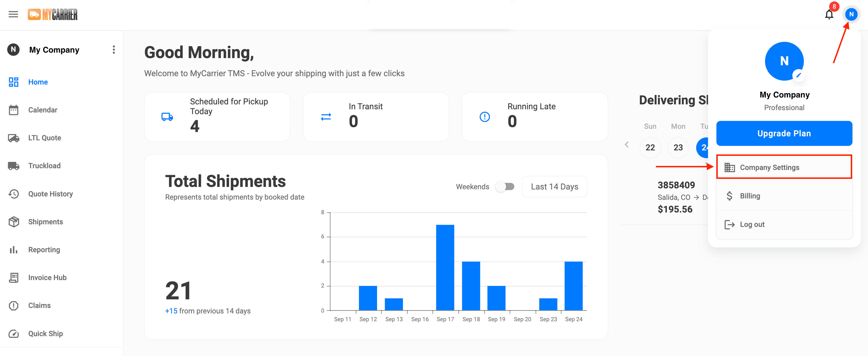Go to previous week in calendar
Image resolution: width=868 pixels, height=356 pixels.
click(x=627, y=144)
